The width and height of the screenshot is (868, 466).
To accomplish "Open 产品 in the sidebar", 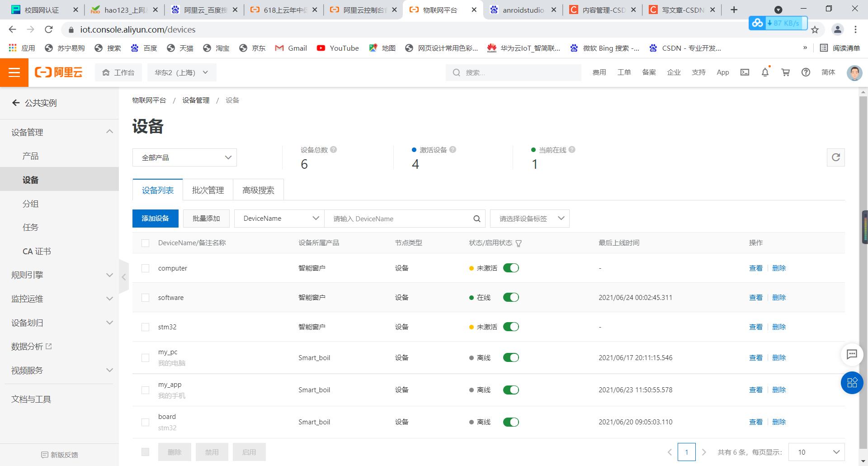I will coord(30,156).
